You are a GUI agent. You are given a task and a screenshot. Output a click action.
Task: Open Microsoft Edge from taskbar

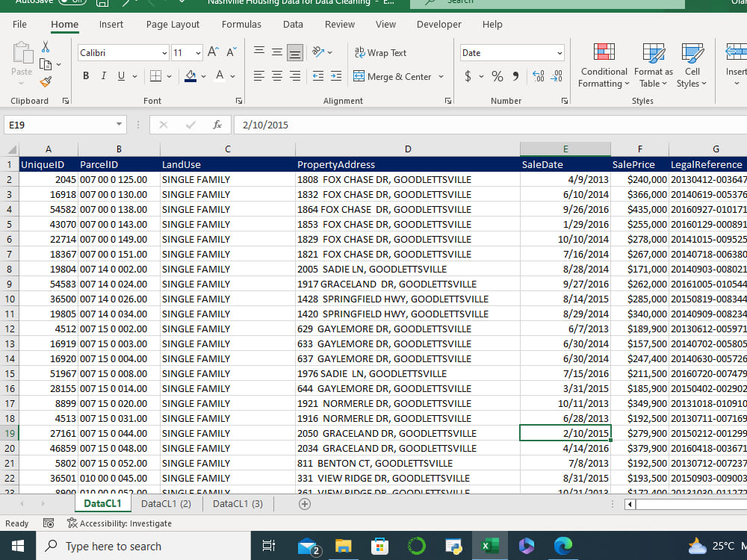pos(563,546)
